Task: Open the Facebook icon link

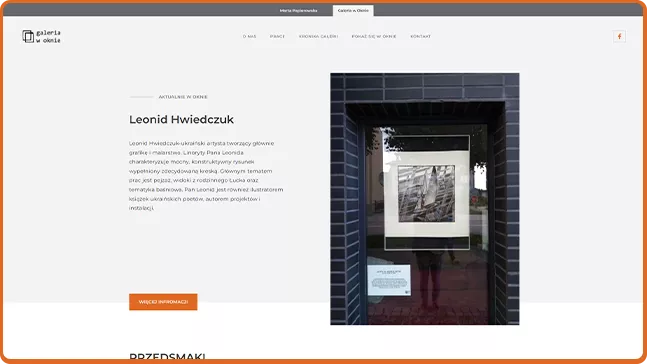Action: [619, 36]
